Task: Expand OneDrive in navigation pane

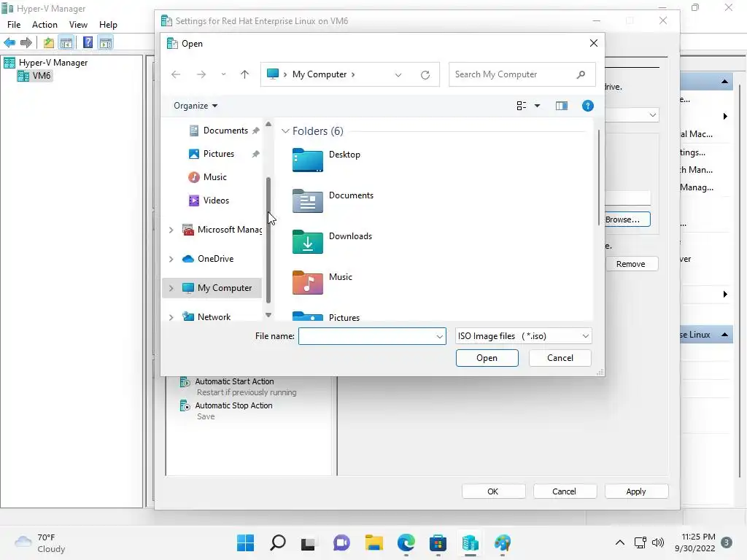Action: click(x=171, y=259)
